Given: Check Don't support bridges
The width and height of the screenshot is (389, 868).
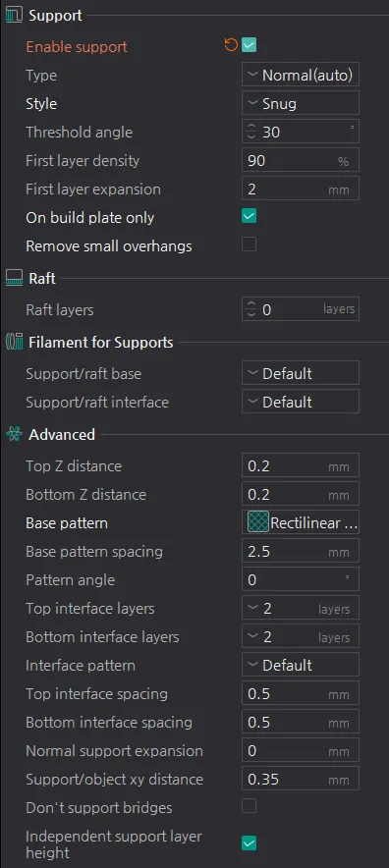Looking at the screenshot, I should 250,806.
